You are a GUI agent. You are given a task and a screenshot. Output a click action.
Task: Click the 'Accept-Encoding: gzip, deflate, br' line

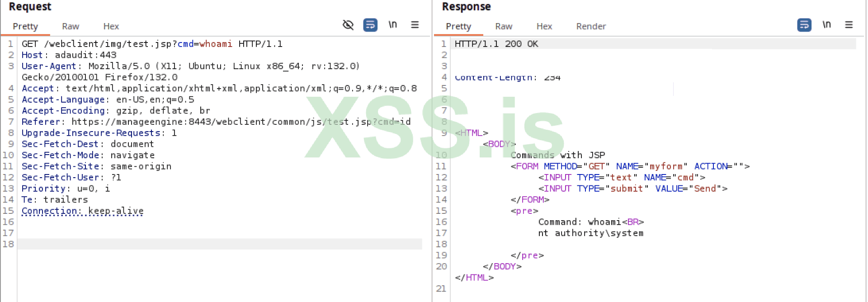pyautogui.click(x=116, y=110)
